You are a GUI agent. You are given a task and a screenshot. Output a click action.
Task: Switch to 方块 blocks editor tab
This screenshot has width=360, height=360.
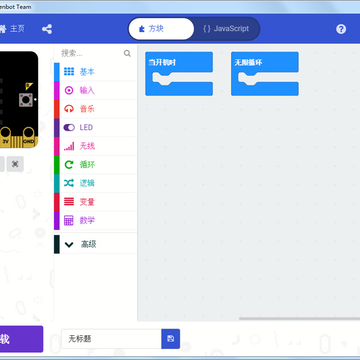coord(161,29)
